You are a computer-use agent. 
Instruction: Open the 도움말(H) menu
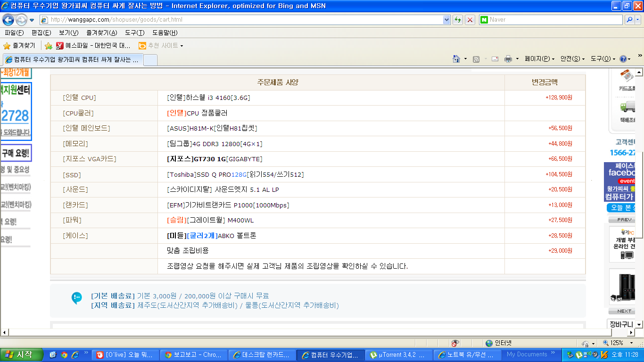point(165,33)
